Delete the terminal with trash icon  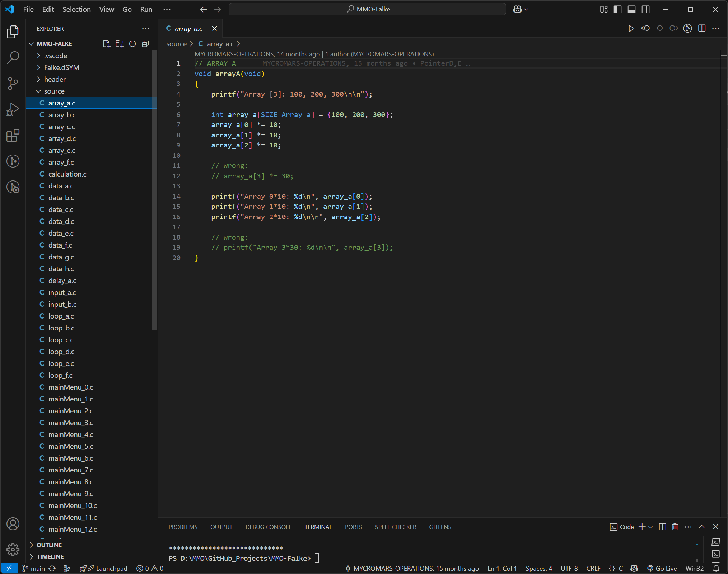pos(675,527)
